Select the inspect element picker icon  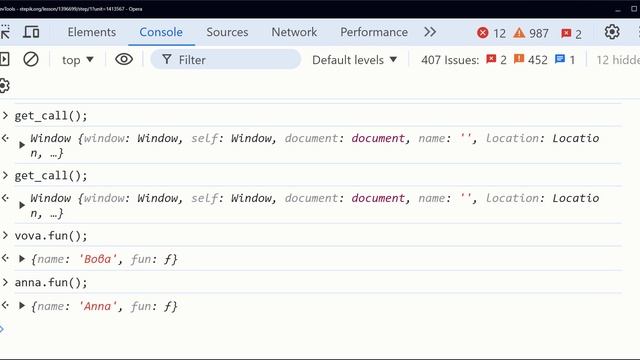(x=4, y=32)
